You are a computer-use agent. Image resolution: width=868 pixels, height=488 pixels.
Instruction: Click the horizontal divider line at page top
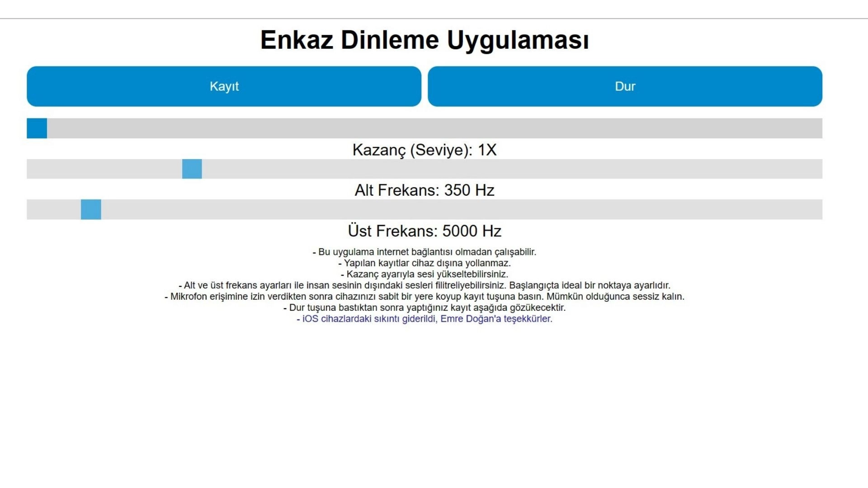pos(434,19)
